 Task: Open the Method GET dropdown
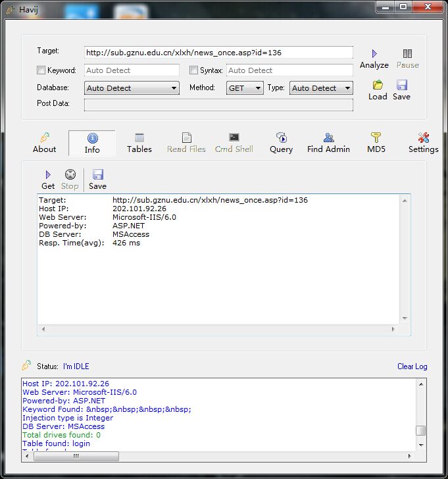coord(245,88)
